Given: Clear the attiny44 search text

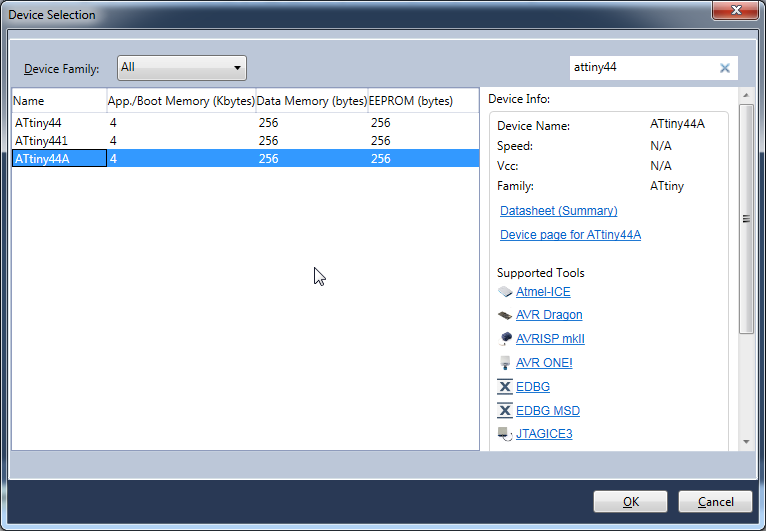Looking at the screenshot, I should pyautogui.click(x=725, y=68).
